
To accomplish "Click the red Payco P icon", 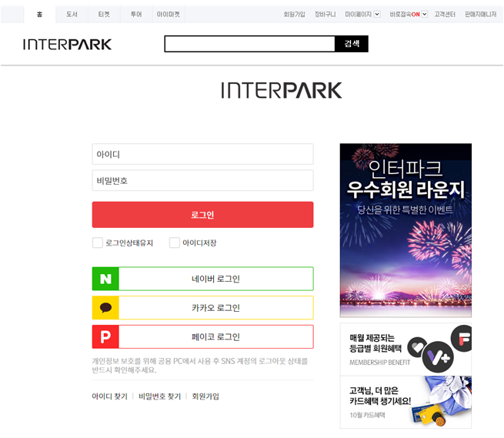I will (105, 336).
